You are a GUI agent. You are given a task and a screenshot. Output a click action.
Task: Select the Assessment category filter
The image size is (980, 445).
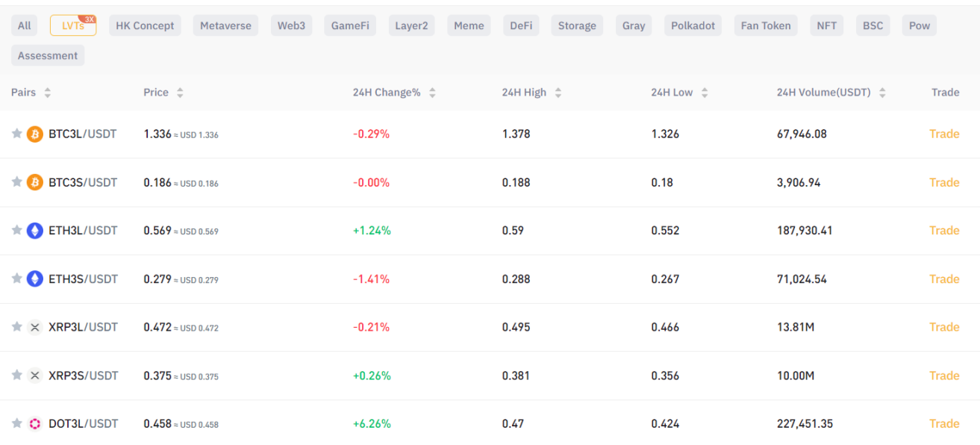[48, 56]
